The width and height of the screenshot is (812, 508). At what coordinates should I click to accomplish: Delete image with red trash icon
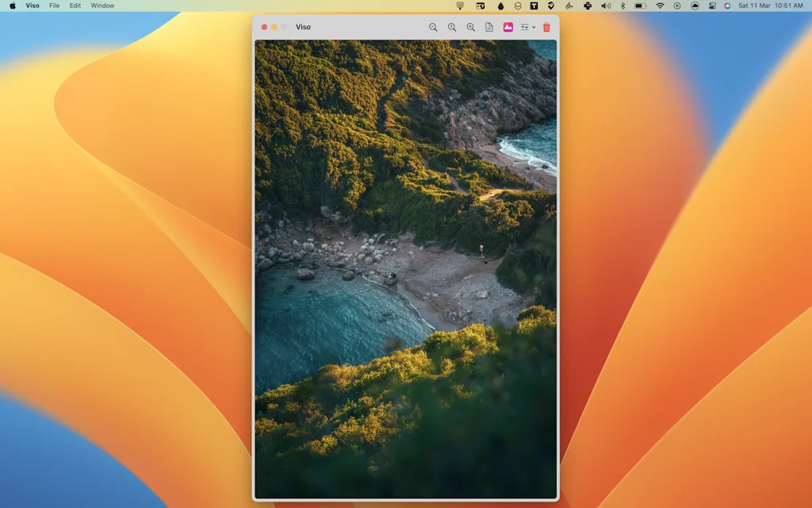pyautogui.click(x=546, y=27)
